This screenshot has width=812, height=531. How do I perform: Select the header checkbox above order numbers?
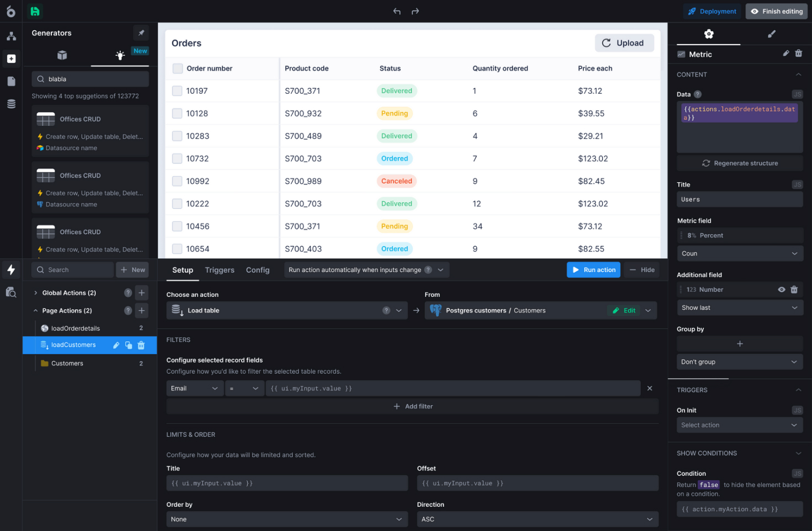[x=178, y=68]
